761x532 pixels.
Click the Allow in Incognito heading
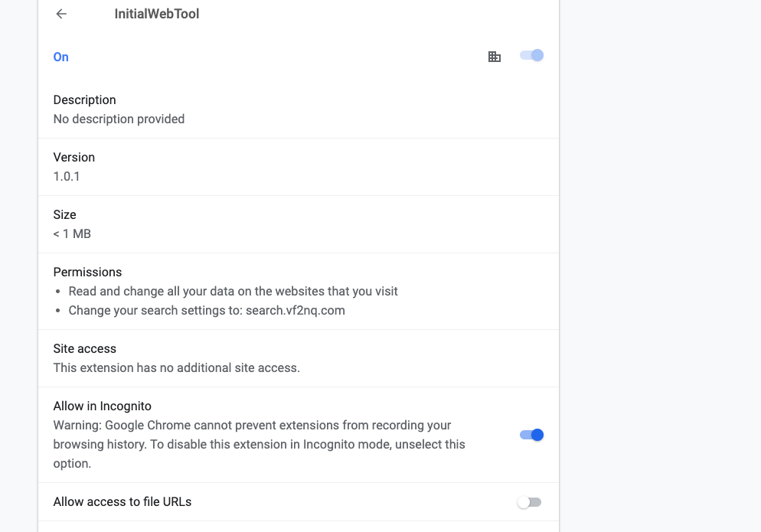coord(102,406)
